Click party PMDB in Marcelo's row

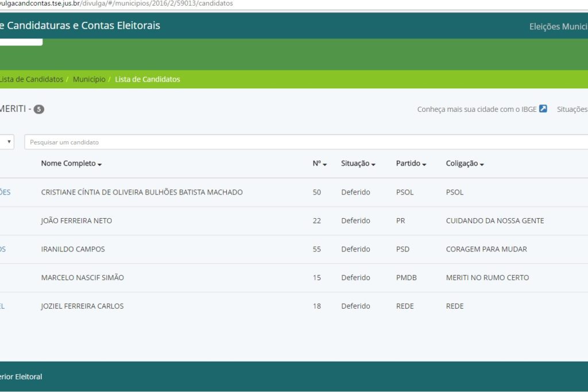click(406, 278)
